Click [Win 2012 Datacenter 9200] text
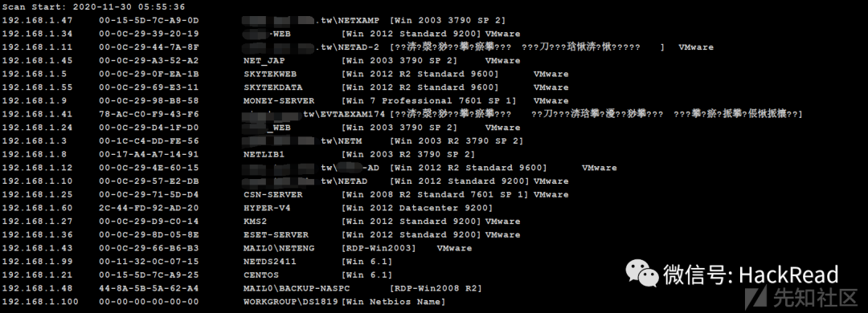The height and width of the screenshot is (313, 868). click(417, 208)
